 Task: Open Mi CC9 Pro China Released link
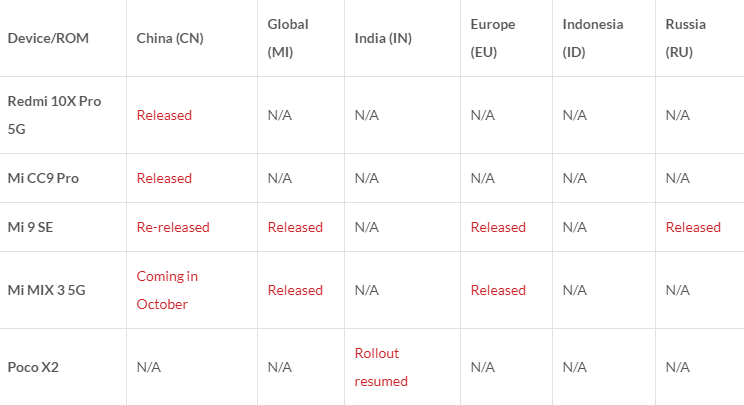164,178
